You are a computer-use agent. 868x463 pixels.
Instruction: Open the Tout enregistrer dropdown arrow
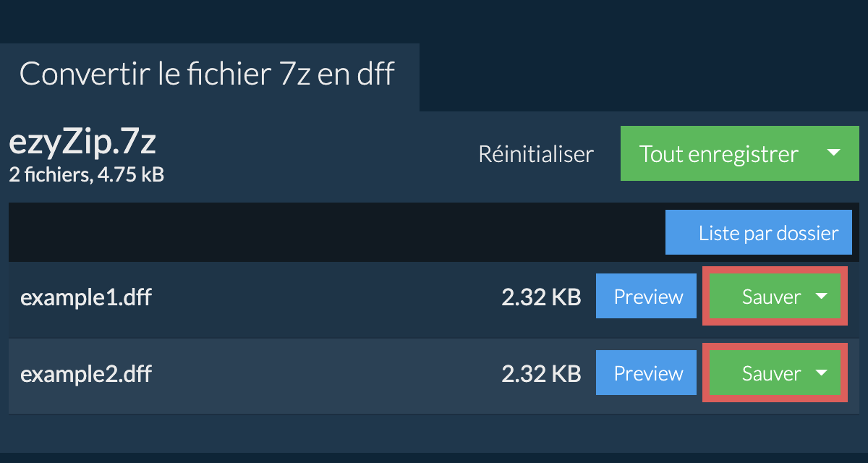pyautogui.click(x=833, y=153)
